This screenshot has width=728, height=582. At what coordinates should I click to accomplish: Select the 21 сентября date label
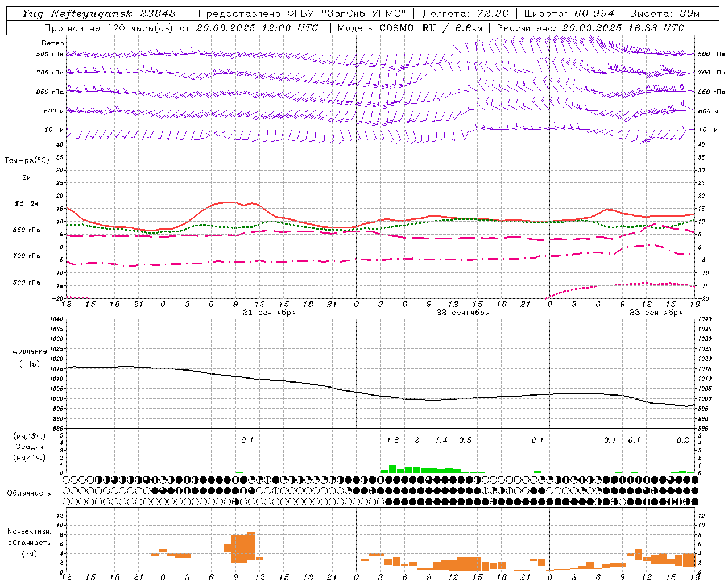coord(269,313)
